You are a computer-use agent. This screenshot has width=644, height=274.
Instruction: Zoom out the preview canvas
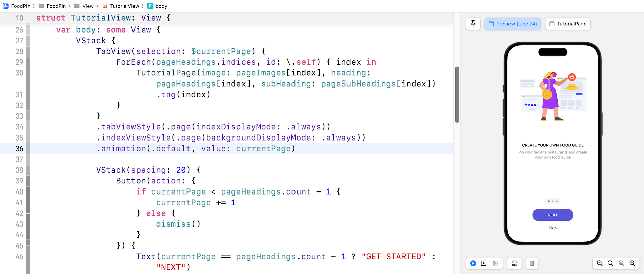click(600, 263)
